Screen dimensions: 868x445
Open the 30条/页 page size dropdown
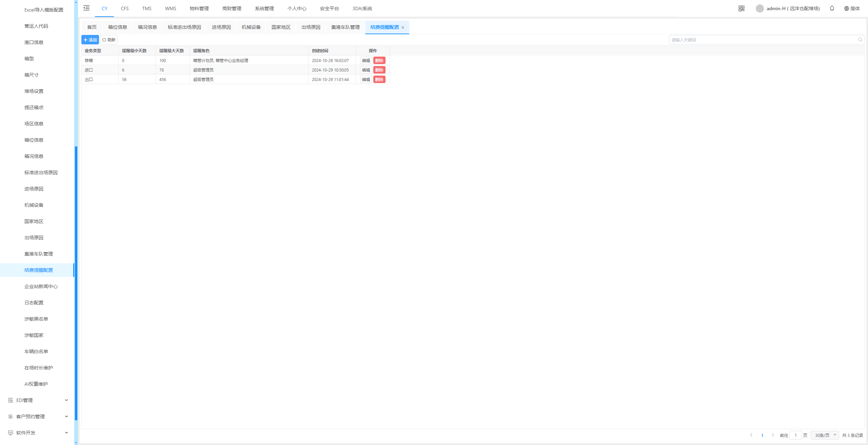click(x=825, y=435)
